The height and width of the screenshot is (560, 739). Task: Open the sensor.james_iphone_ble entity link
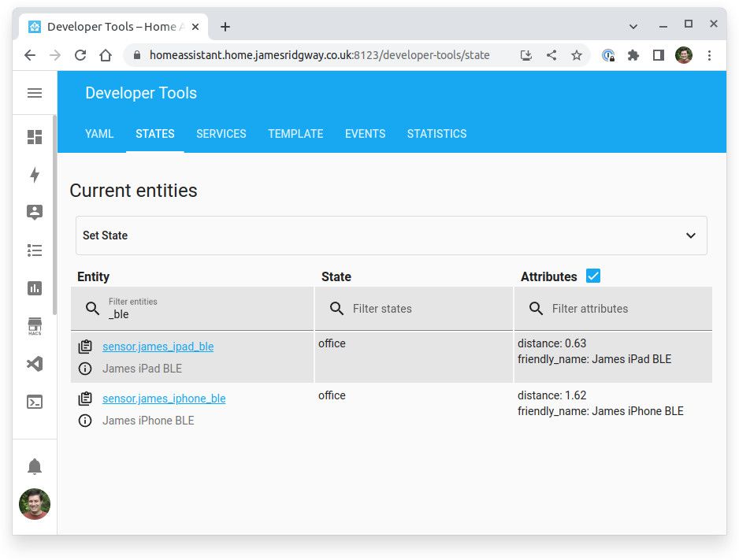[163, 399]
